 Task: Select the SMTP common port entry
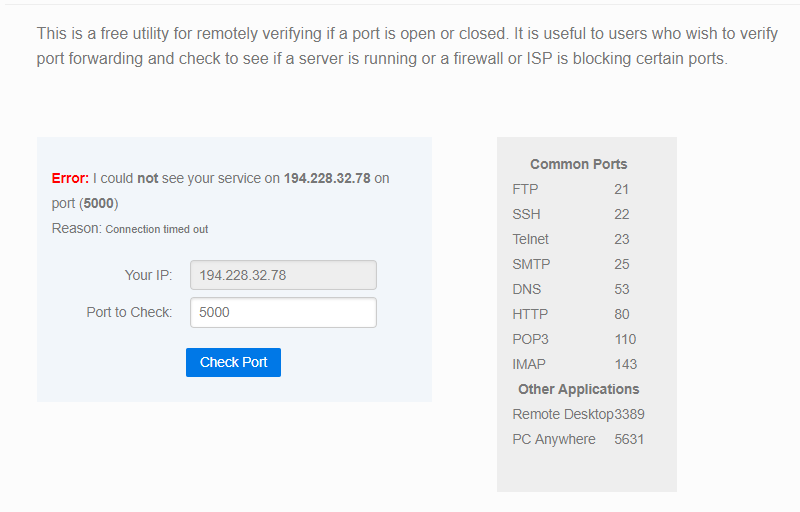[531, 264]
